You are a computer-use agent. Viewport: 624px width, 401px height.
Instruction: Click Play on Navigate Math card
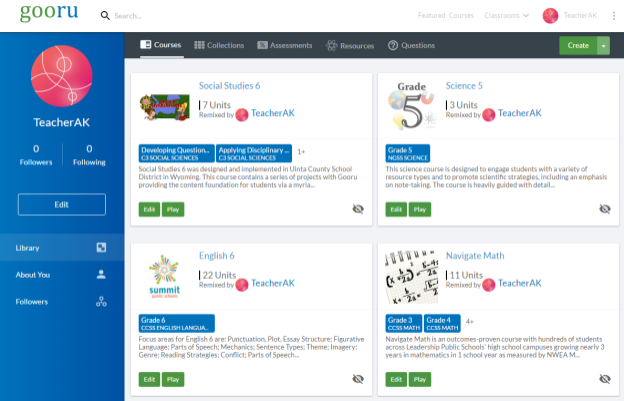tap(419, 380)
